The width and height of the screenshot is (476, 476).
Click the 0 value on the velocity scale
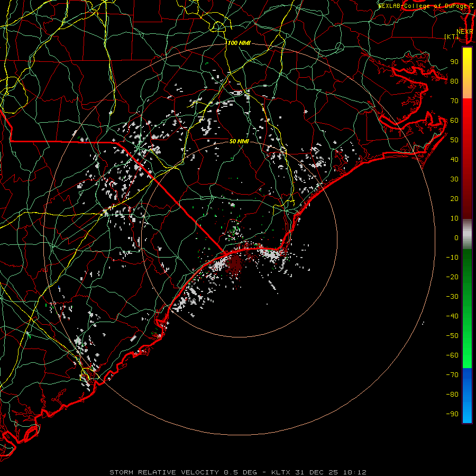[x=456, y=237]
